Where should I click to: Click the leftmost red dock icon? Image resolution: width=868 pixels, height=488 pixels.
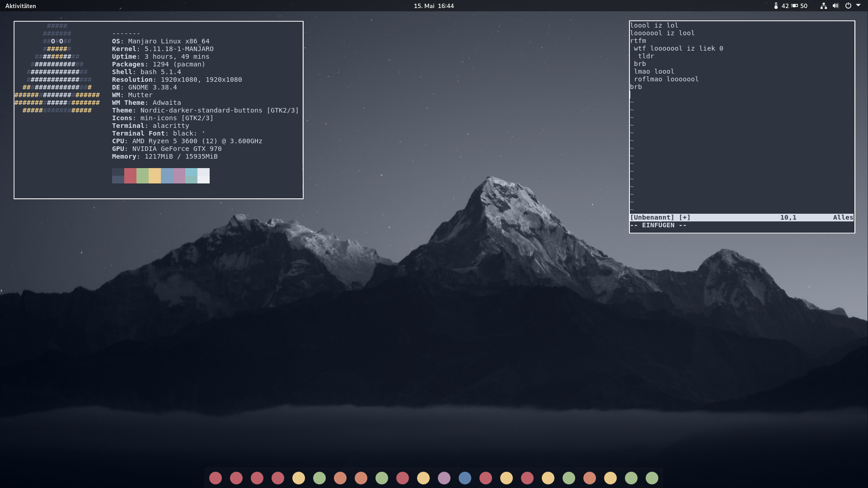click(x=216, y=478)
